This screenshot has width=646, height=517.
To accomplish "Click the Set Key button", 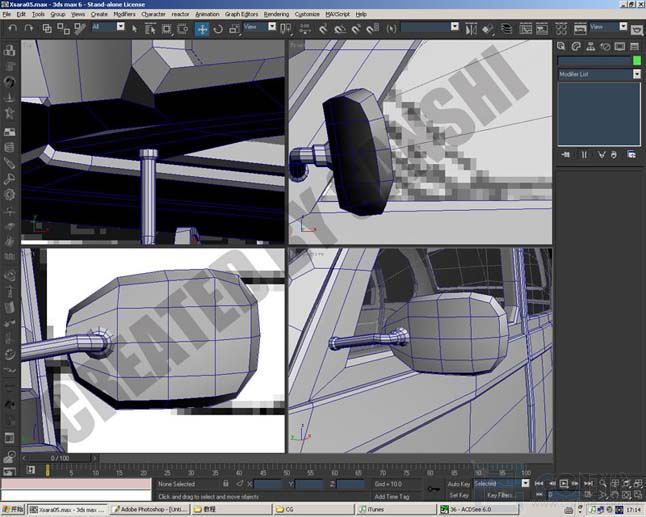I will point(459,495).
